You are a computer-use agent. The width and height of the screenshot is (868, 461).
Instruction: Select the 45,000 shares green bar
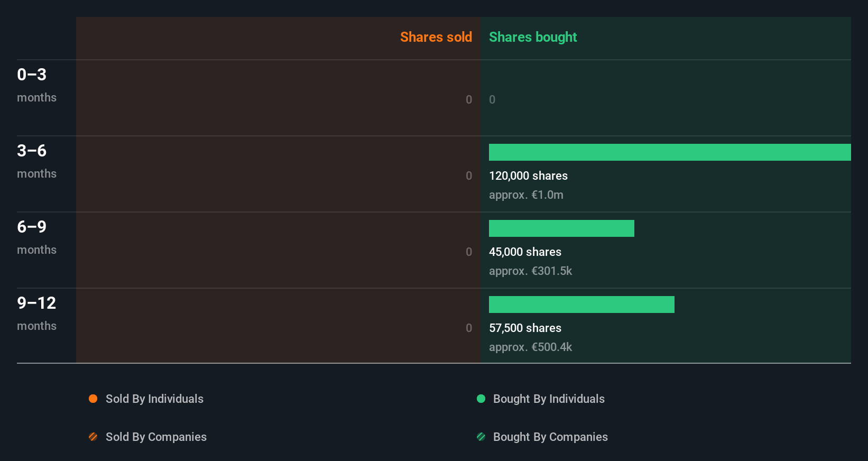pyautogui.click(x=561, y=228)
